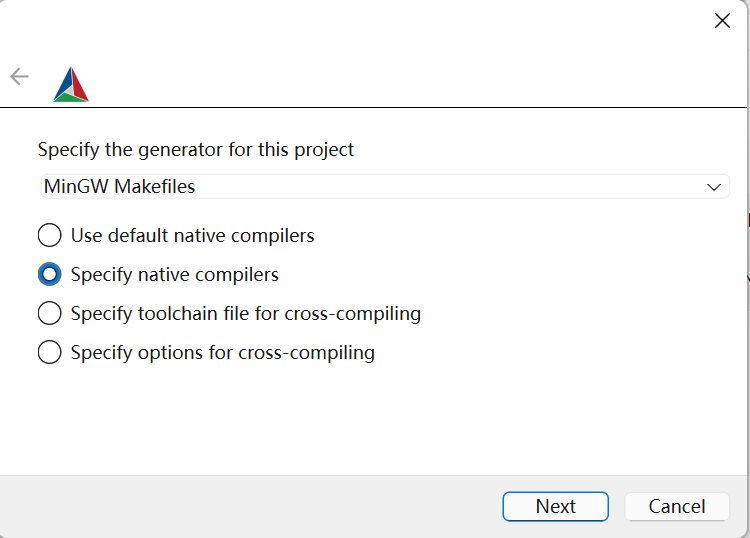This screenshot has height=538, width=750.
Task: Select the Use default native compilers radio
Action: (50, 235)
